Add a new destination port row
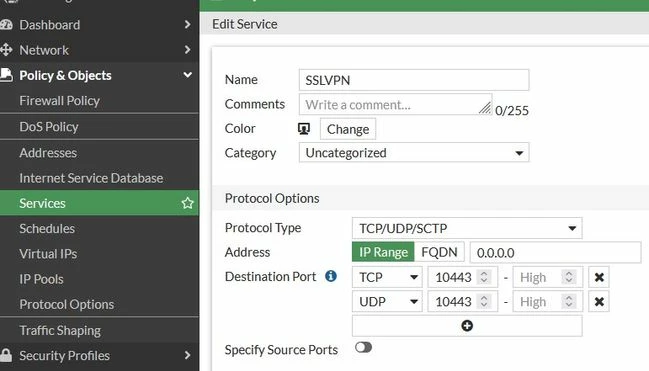Screen dimensions: 649x371 (467, 326)
